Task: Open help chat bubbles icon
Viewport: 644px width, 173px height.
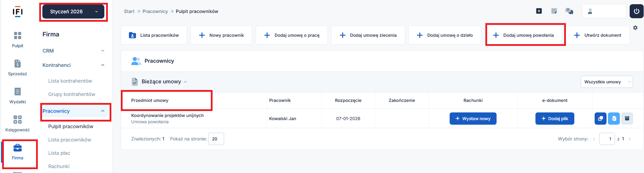Action: tap(569, 11)
